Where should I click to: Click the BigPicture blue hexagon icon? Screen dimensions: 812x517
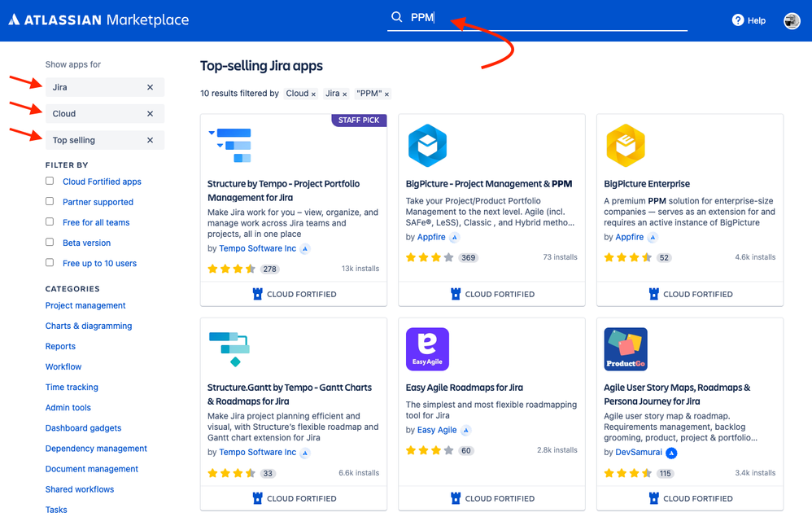click(x=427, y=146)
